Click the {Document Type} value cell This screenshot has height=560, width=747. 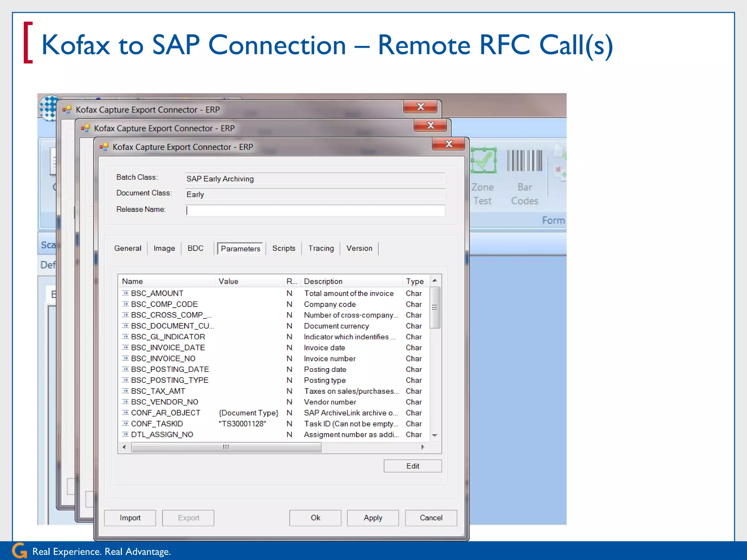249,413
